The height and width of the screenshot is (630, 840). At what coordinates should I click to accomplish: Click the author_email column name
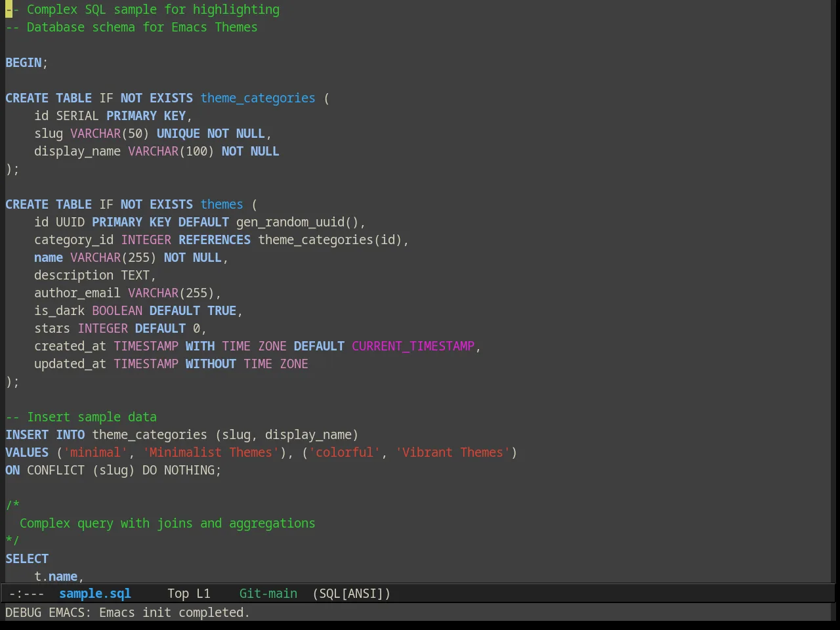coord(77,293)
